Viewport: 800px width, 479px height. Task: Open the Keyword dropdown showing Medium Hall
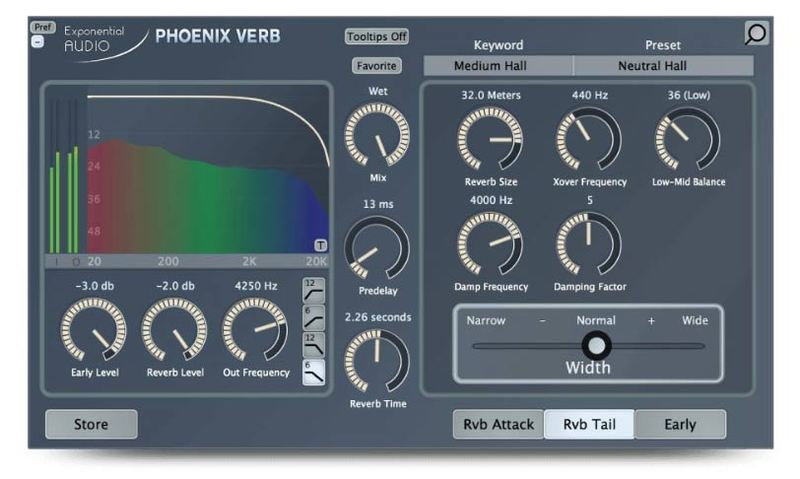(498, 66)
